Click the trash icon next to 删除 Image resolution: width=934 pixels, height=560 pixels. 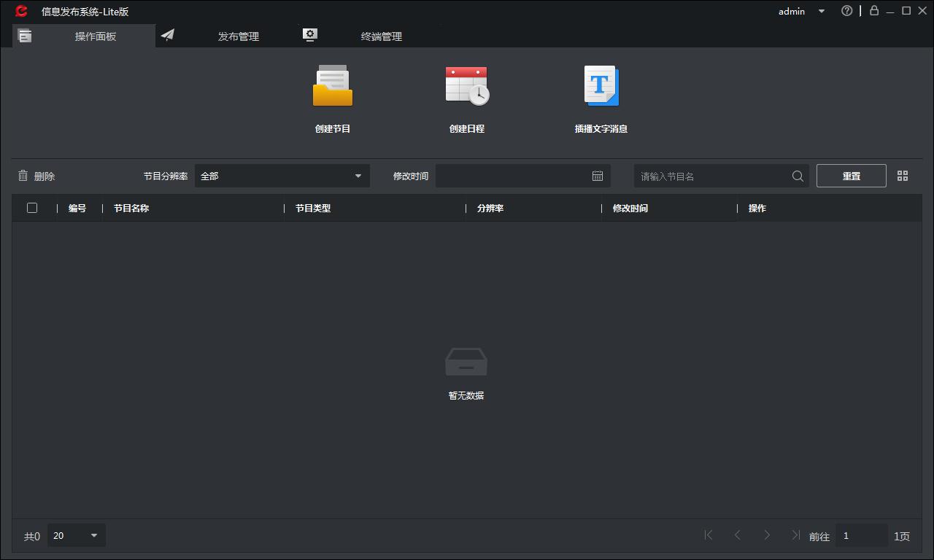23,175
